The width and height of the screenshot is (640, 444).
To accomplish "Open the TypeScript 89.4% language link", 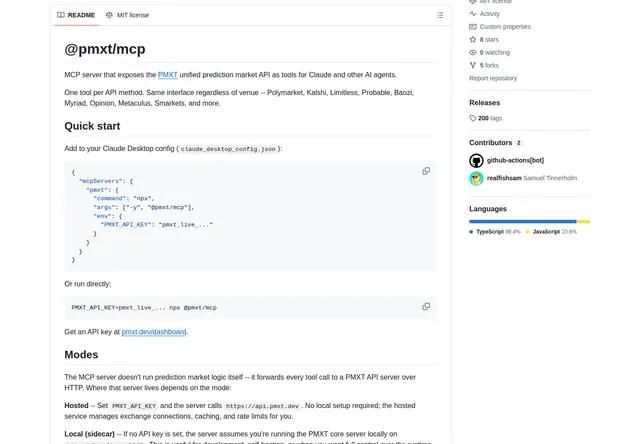I will 495,232.
